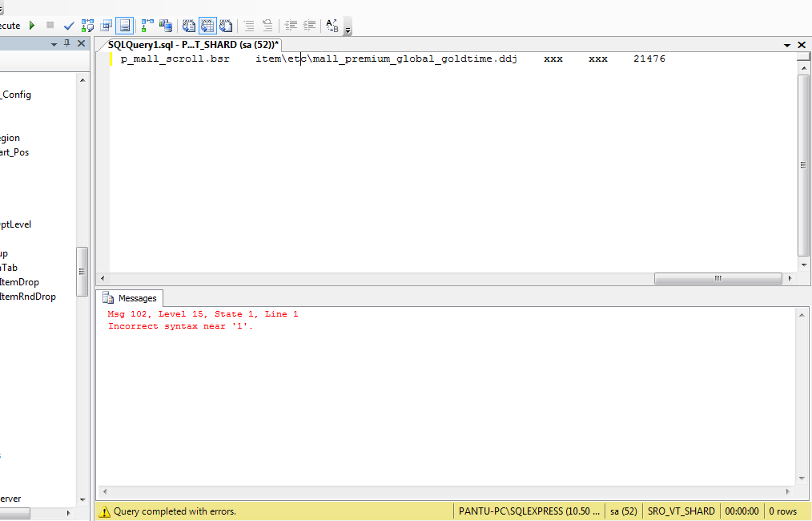Click the editor horizontal scroll right arrow

click(790, 278)
